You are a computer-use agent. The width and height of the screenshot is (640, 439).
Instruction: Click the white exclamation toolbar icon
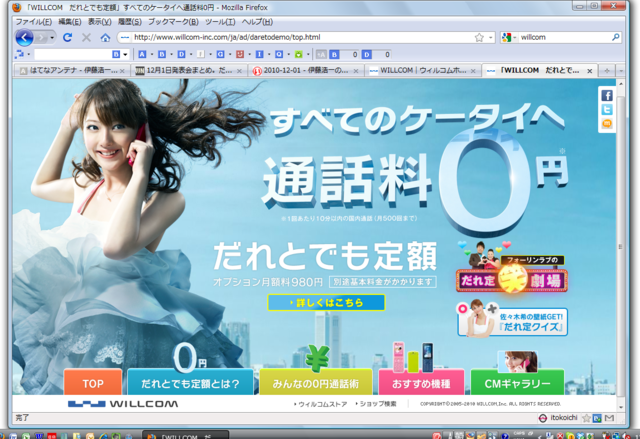[x=201, y=54]
